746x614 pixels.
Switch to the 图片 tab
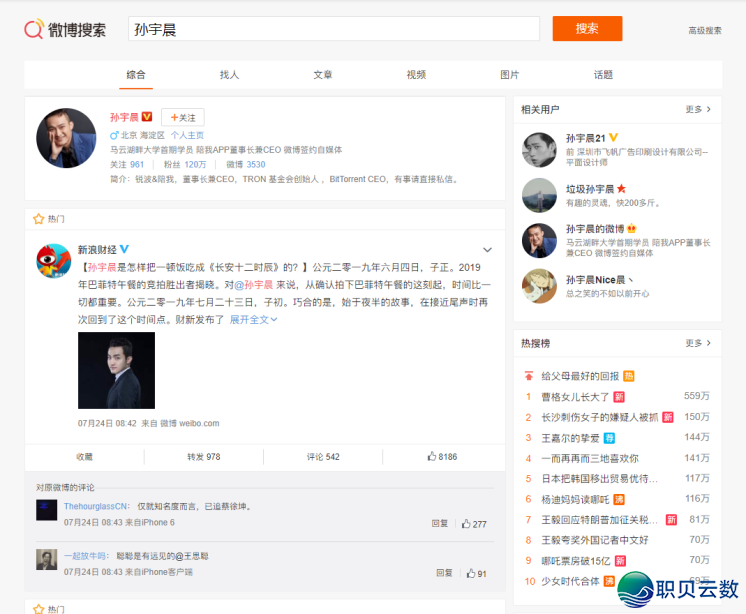pos(510,75)
